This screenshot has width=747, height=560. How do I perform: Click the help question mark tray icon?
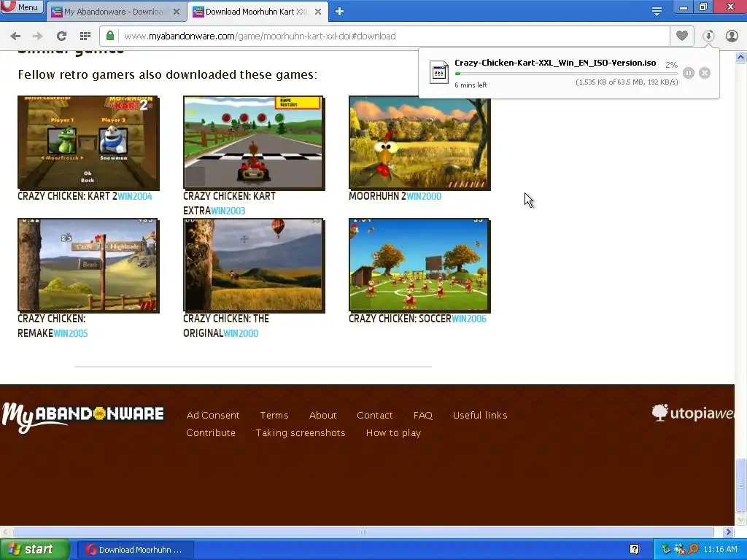(x=634, y=549)
